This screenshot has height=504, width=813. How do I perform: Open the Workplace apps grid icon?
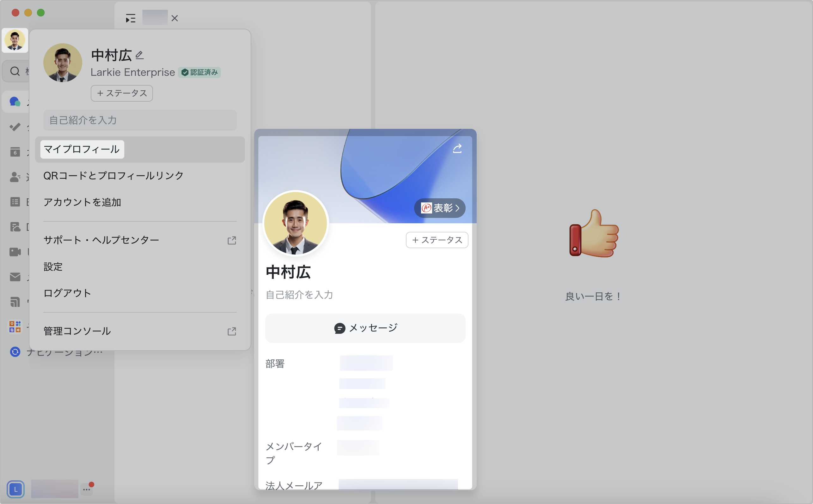pos(15,327)
